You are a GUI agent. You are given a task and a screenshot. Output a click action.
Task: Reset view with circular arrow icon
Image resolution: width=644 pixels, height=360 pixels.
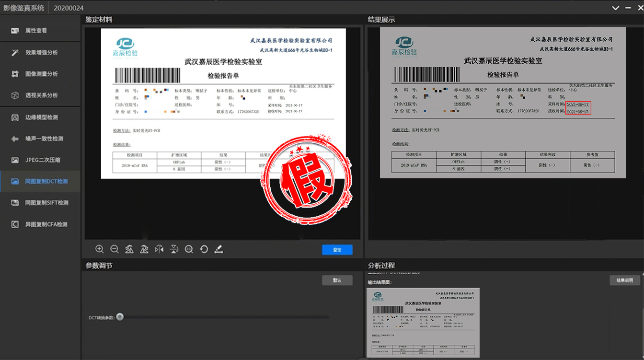tap(204, 249)
